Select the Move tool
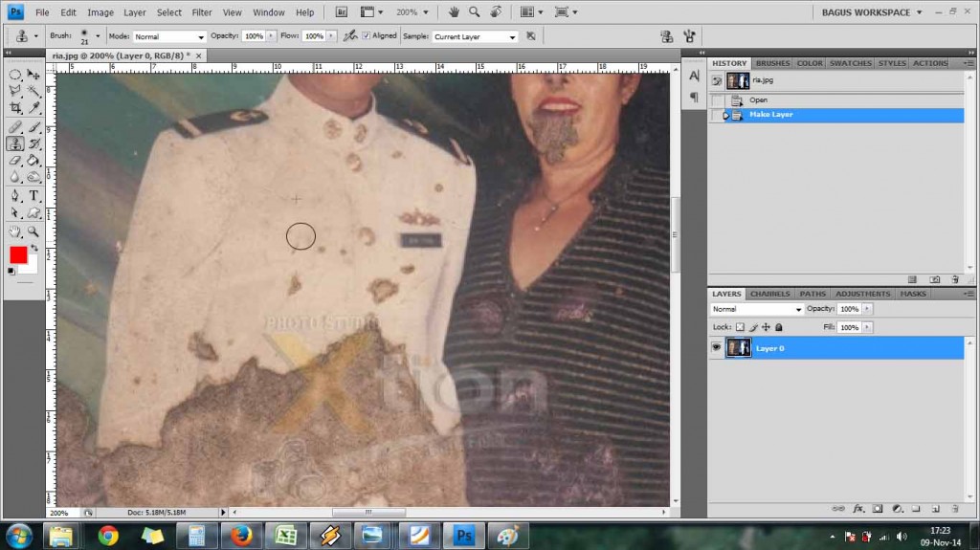Viewport: 980px width, 550px height. point(33,75)
